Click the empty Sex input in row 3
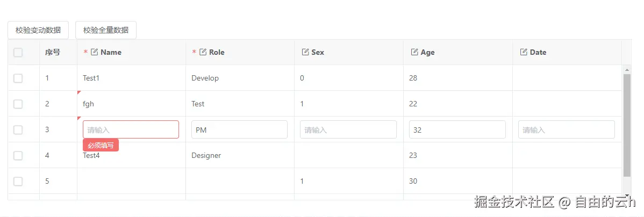 click(348, 129)
